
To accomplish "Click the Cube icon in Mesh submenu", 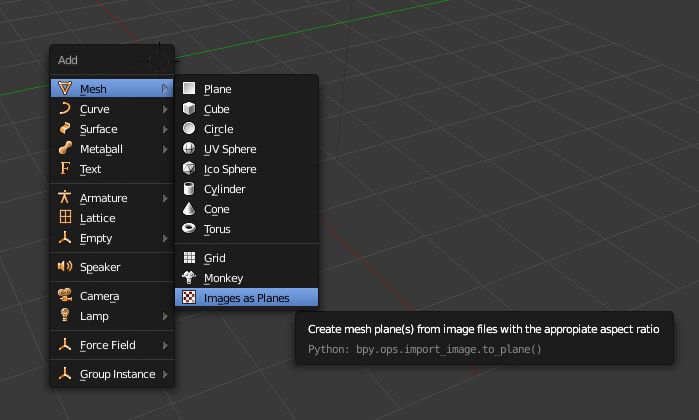I will tap(189, 108).
